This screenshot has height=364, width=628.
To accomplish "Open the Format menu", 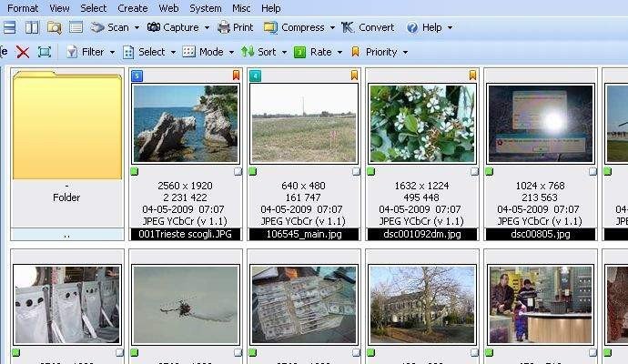I will pos(23,8).
